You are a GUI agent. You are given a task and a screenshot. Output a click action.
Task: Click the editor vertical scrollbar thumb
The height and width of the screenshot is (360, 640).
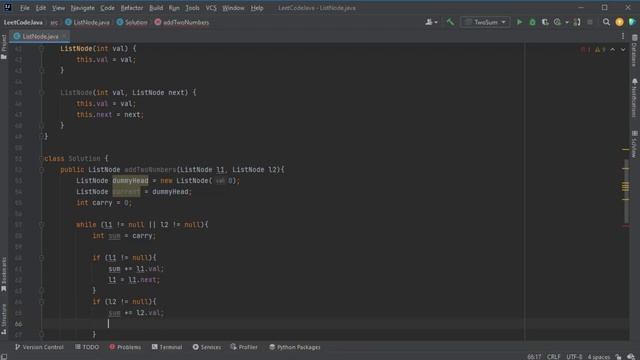click(x=626, y=190)
